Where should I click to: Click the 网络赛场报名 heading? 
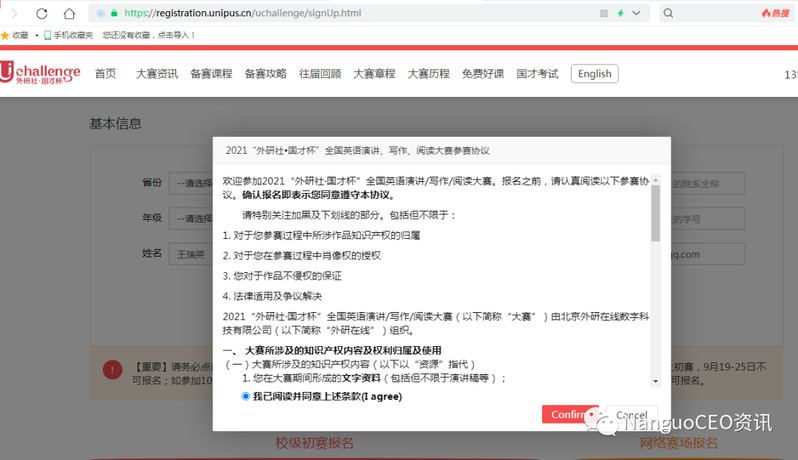click(678, 443)
